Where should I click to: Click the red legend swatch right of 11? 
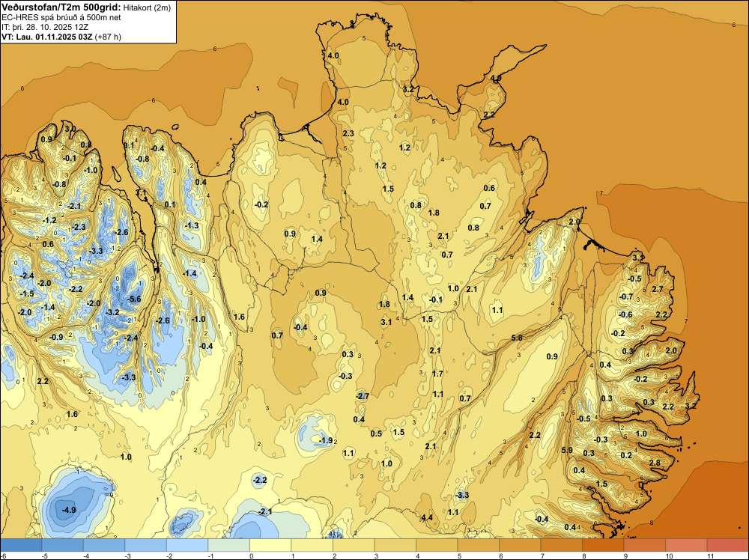click(x=727, y=545)
